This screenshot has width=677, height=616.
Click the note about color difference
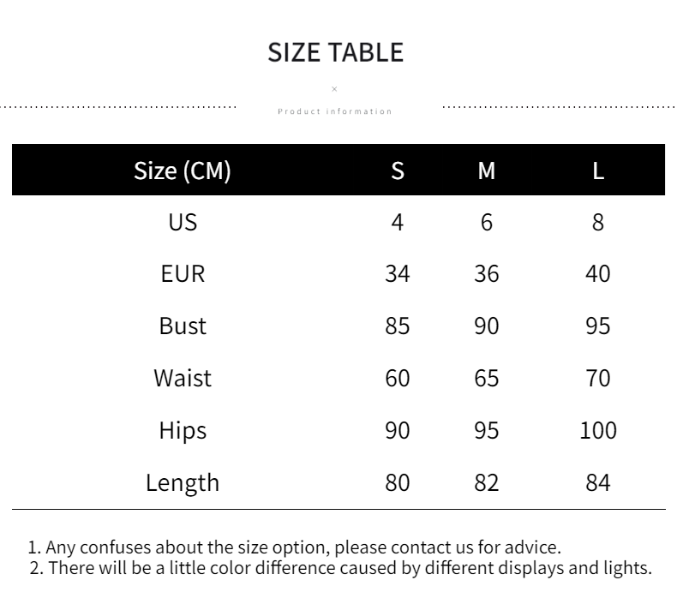click(x=340, y=568)
